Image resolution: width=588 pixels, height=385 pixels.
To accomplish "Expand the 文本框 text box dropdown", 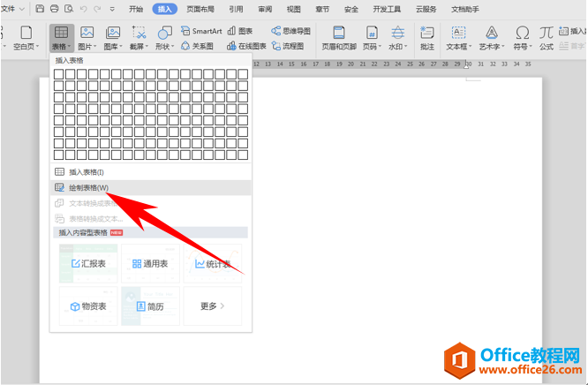I will [x=458, y=47].
